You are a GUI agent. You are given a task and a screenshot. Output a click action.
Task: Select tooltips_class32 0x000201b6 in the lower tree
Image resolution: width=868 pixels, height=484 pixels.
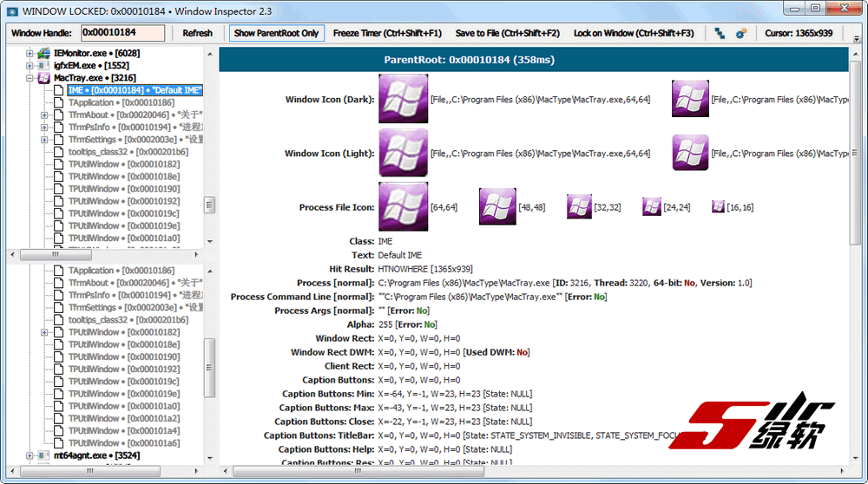point(128,320)
